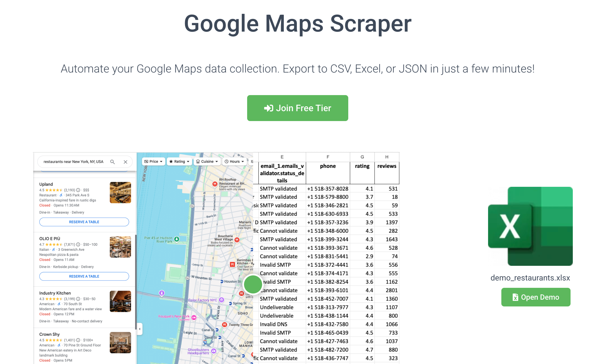Open the demo_restaurants.xlsx demo
Screen dimensions: 605x364
(x=536, y=297)
